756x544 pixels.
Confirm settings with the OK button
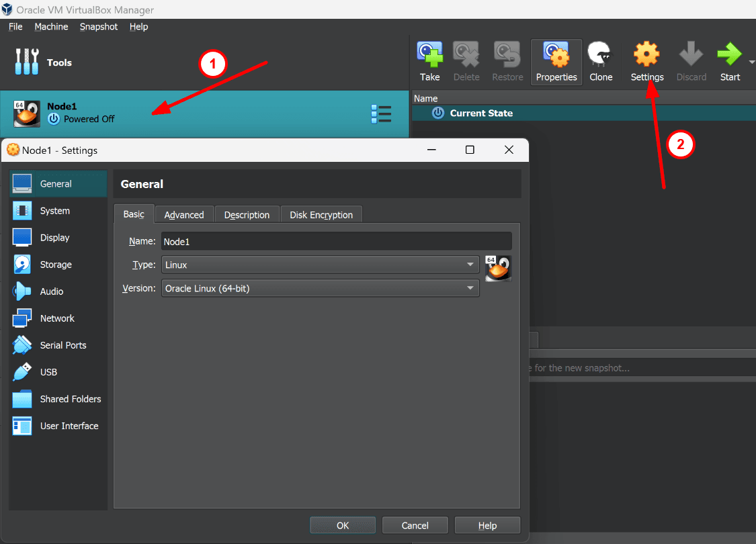point(343,525)
